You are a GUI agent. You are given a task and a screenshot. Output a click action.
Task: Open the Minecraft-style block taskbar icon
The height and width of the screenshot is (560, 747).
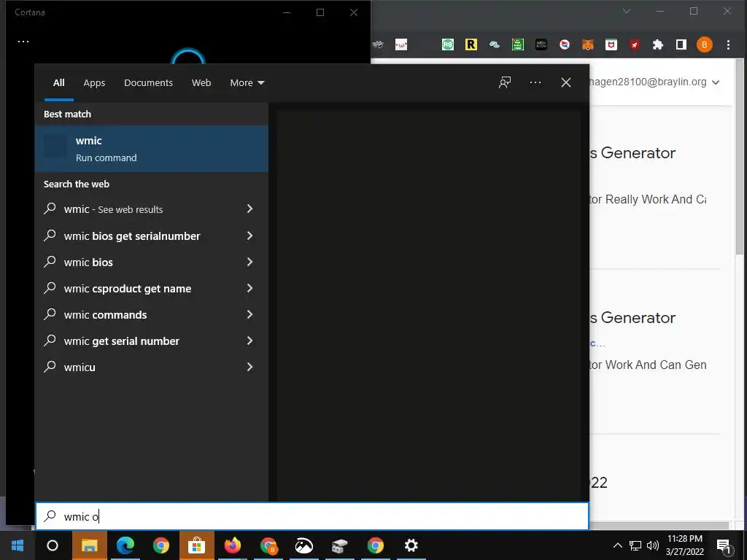pos(340,545)
